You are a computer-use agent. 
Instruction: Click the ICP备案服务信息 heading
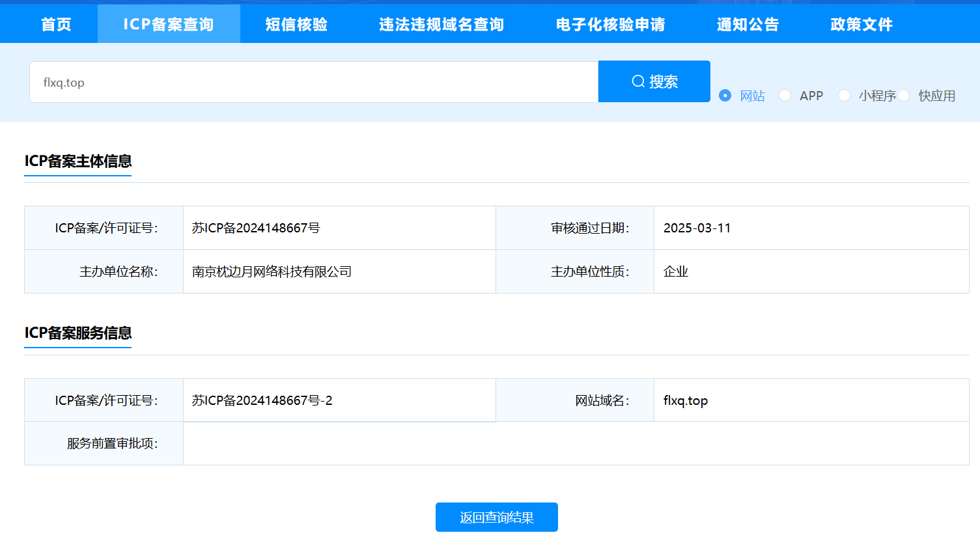[78, 333]
